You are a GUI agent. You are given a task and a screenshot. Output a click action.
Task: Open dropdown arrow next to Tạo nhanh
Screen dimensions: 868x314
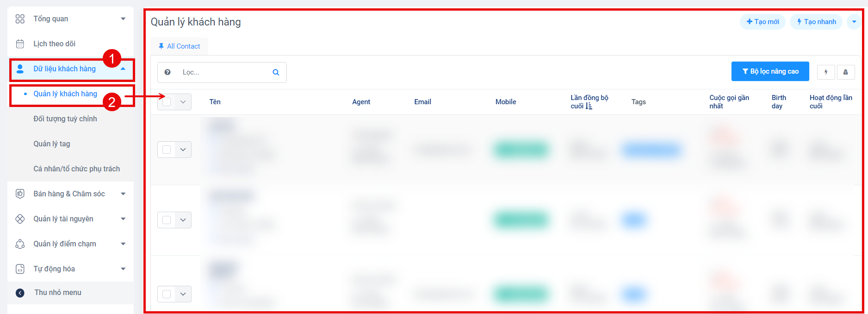click(854, 22)
